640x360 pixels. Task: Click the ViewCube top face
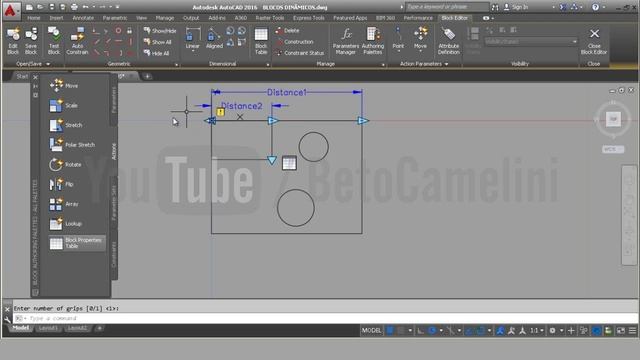pyautogui.click(x=613, y=119)
